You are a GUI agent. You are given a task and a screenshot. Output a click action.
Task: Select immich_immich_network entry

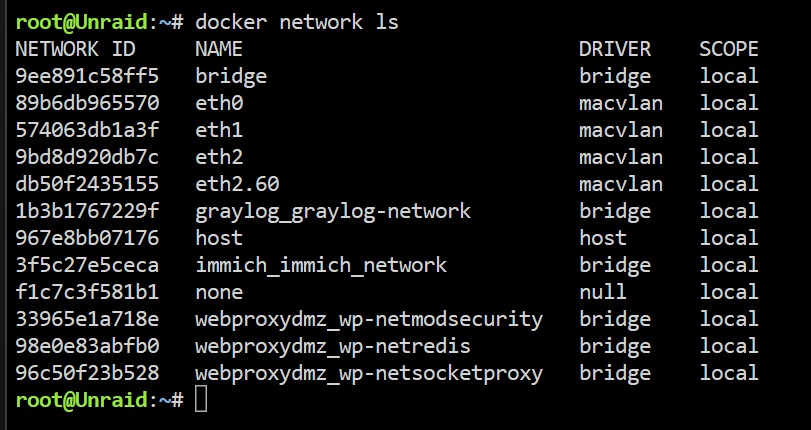tap(321, 265)
